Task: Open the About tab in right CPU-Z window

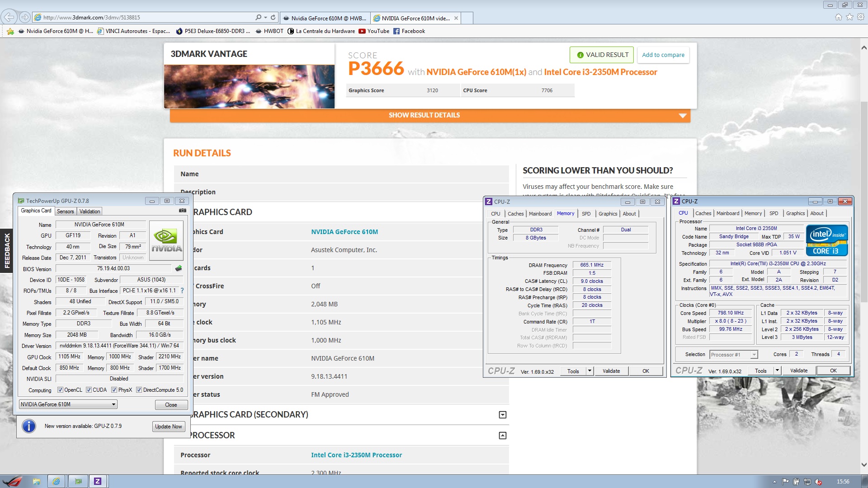Action: click(816, 213)
